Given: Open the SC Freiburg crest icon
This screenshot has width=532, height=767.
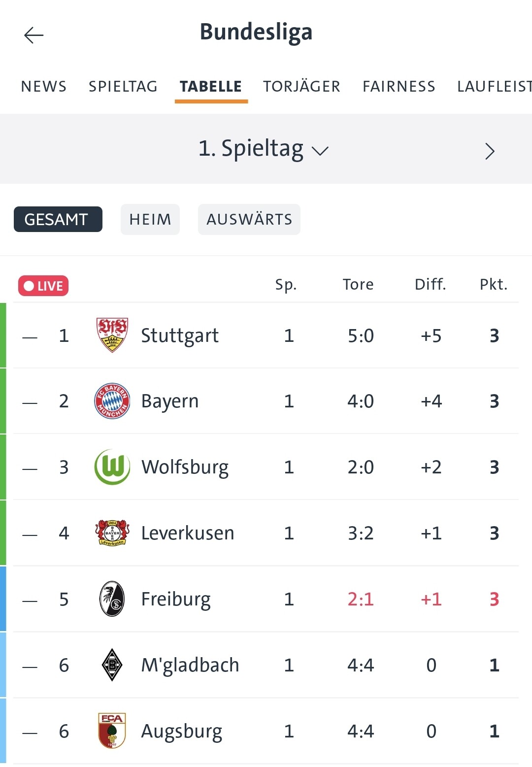Looking at the screenshot, I should (x=112, y=599).
